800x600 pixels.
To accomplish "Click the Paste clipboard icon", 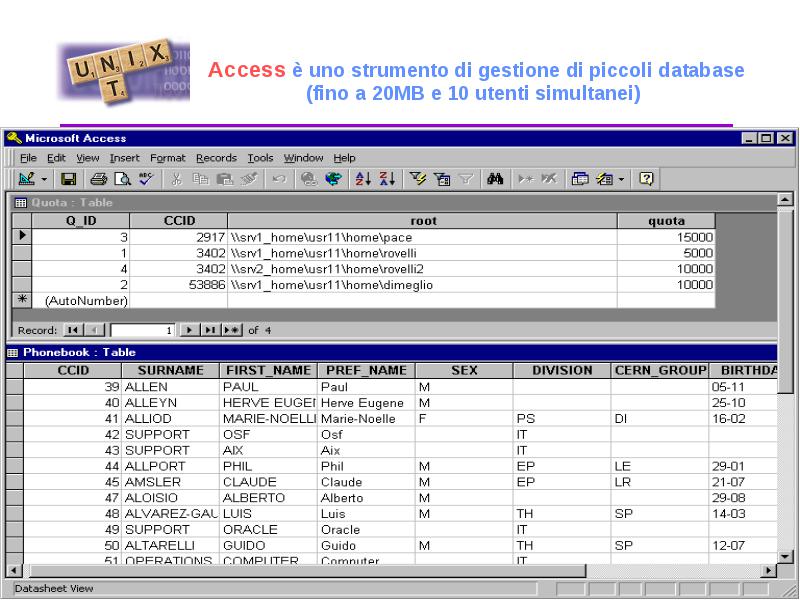I will [x=224, y=179].
